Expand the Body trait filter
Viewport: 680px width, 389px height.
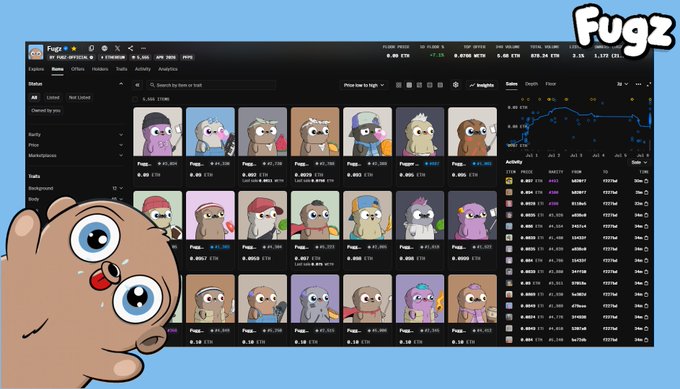(76, 199)
